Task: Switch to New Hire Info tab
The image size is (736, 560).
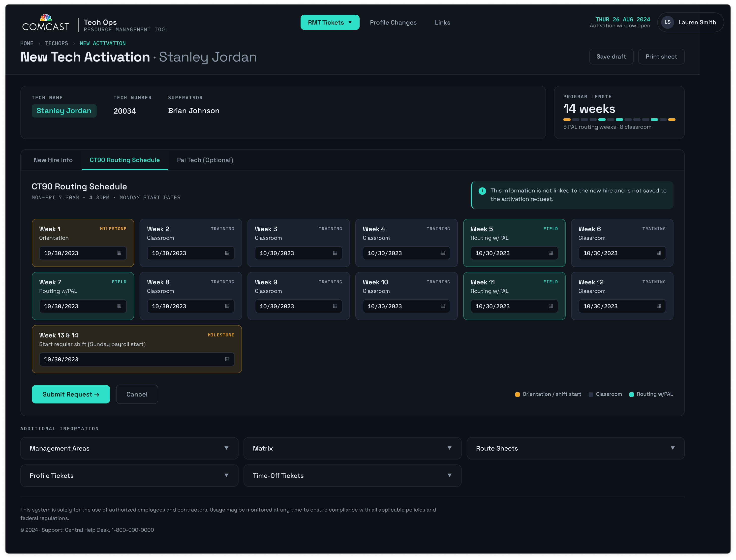Action: click(x=53, y=160)
